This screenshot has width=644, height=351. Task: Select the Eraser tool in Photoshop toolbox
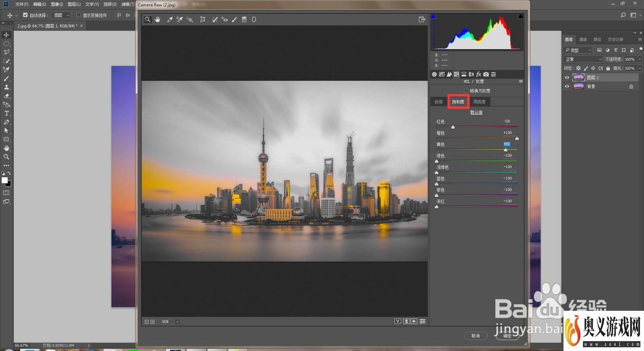tap(6, 96)
